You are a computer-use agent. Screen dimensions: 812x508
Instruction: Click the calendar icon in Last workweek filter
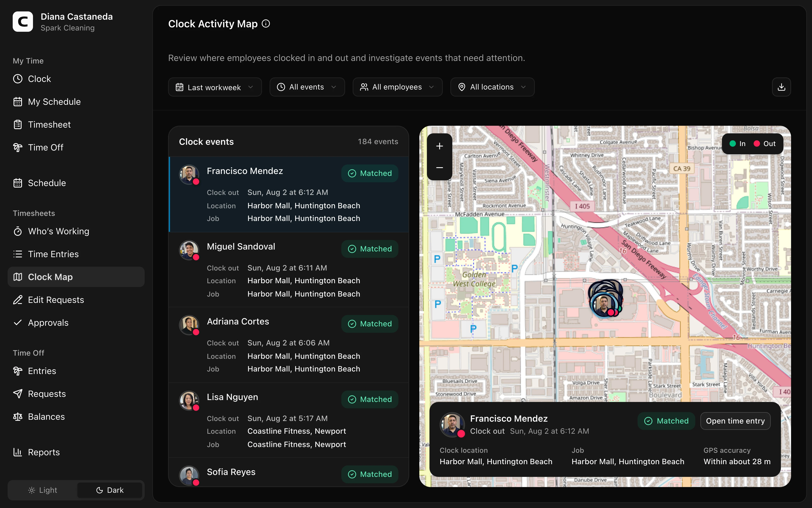(180, 87)
